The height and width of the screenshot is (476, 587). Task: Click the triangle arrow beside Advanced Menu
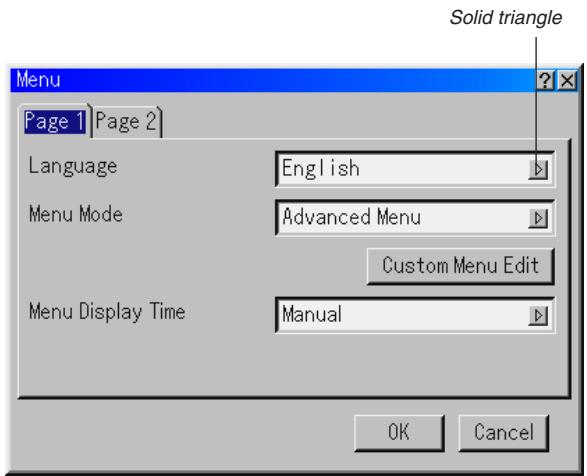pyautogui.click(x=538, y=218)
